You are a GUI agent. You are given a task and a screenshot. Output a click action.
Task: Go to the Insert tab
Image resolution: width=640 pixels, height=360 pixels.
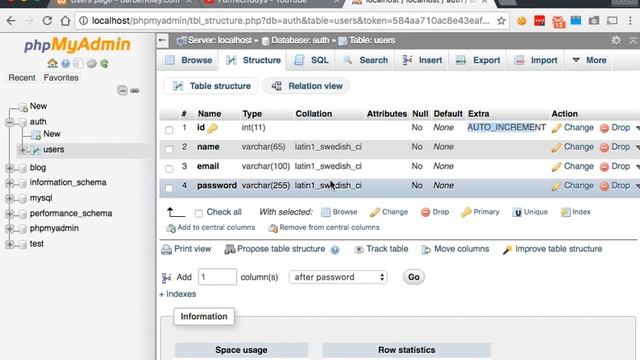pos(422,60)
